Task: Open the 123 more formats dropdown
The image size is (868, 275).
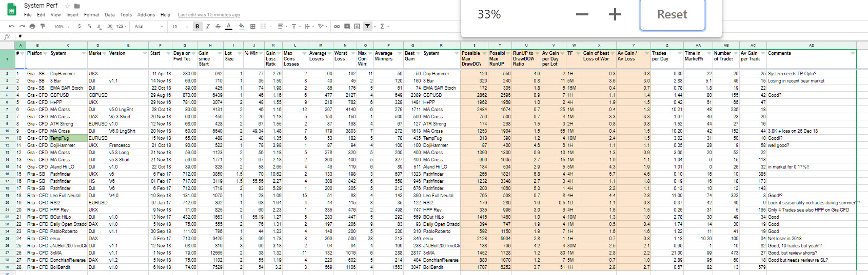Action: point(121,26)
